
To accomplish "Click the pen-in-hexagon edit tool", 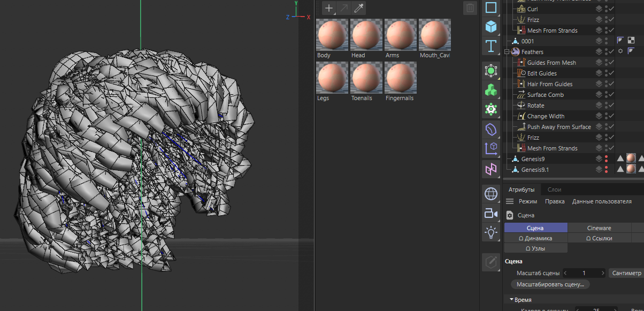I will pyautogui.click(x=490, y=262).
